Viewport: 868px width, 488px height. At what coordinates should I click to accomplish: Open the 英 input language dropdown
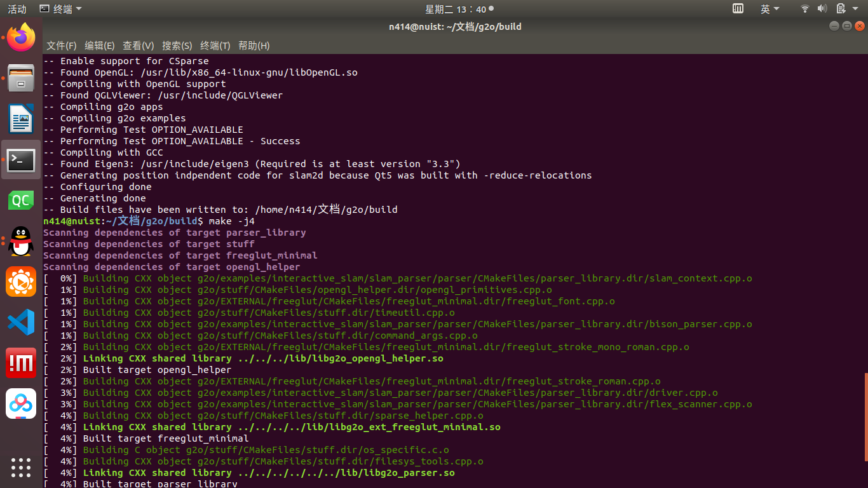coord(771,9)
